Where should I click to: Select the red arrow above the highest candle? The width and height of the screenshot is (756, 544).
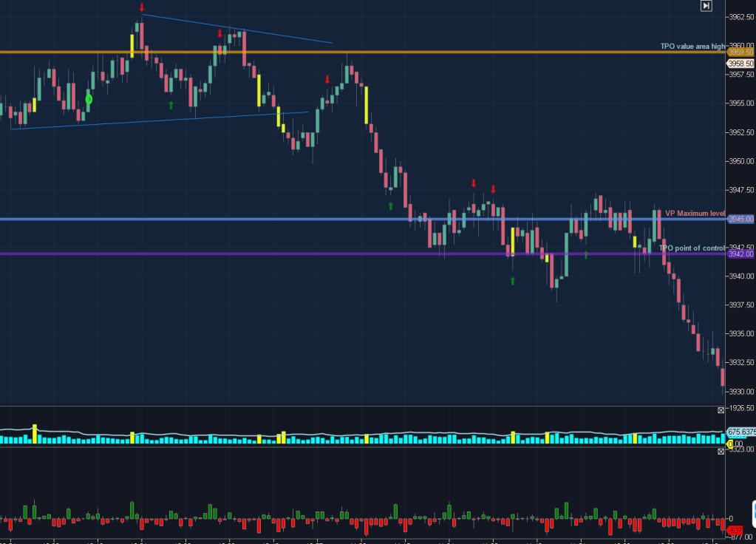coord(141,8)
